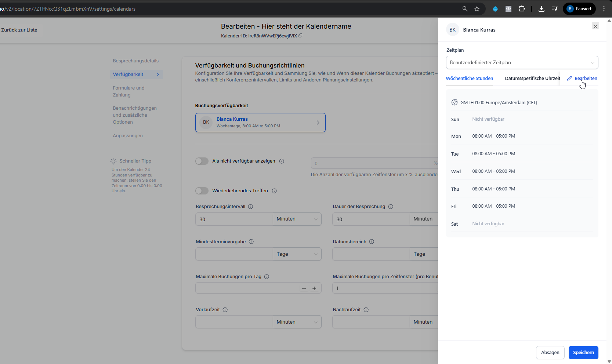Switch to Datumsspezifische Uhrzeit tab
Screen dimensions: 612x364
pyautogui.click(x=532, y=79)
